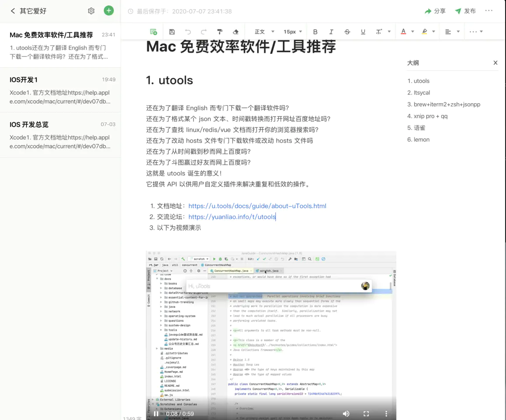
Task: Toggle italic formatting
Action: point(331,31)
